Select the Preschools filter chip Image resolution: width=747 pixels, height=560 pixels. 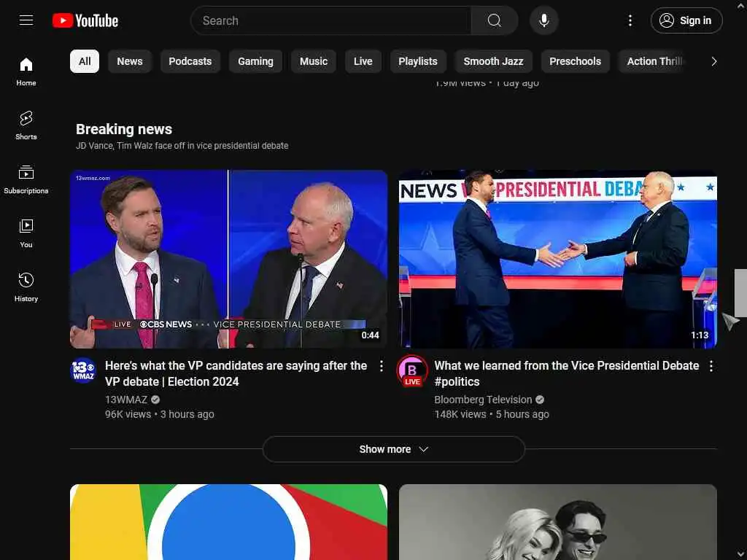click(x=575, y=61)
